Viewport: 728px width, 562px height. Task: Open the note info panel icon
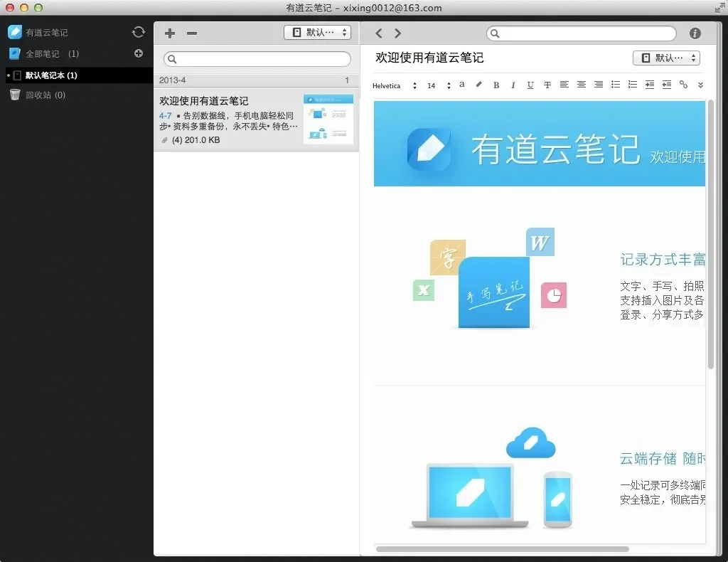click(695, 33)
